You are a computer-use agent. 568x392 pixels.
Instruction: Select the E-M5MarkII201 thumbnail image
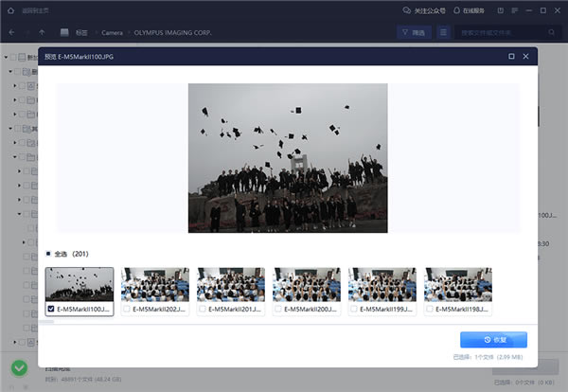click(231, 284)
